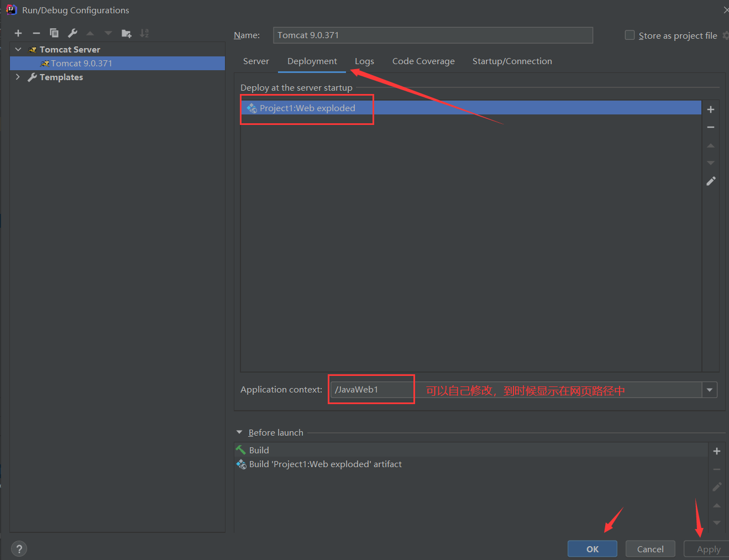The height and width of the screenshot is (560, 729).
Task: Sort configurations alphabetically
Action: (x=144, y=33)
